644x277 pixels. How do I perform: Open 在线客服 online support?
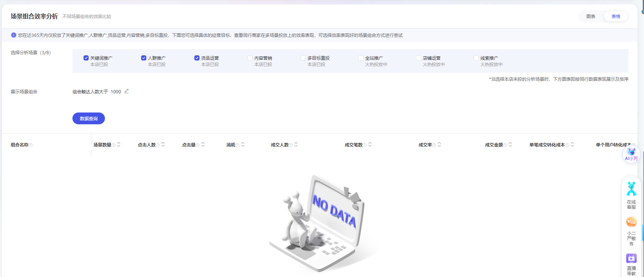click(x=631, y=195)
